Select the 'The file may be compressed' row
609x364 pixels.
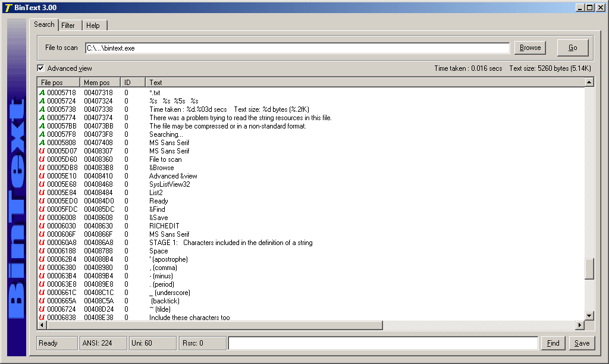310,126
